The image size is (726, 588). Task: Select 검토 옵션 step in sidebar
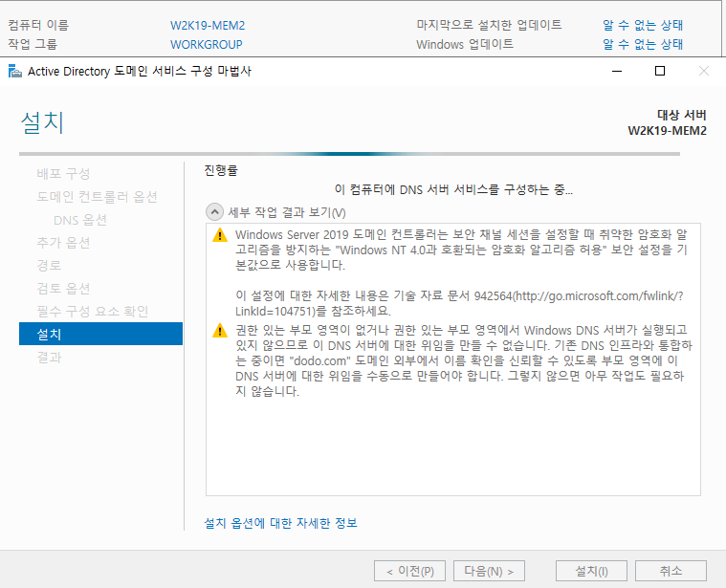click(63, 289)
